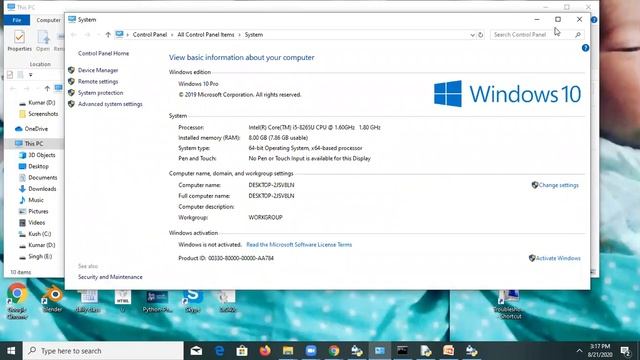Open the notification center icon
This screenshot has height=360, width=640.
625,351
